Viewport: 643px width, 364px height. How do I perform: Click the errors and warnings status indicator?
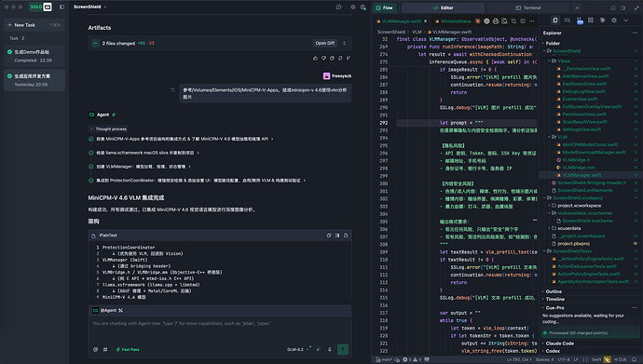click(412, 359)
